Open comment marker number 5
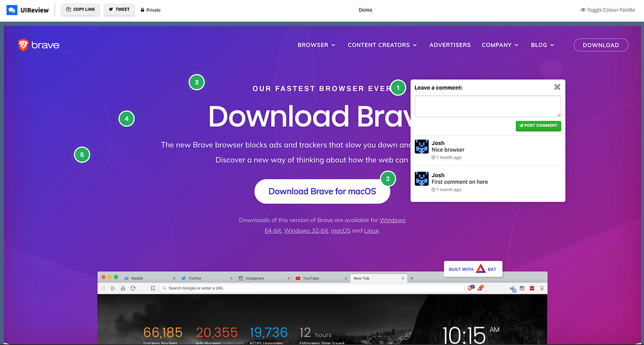 coord(82,155)
